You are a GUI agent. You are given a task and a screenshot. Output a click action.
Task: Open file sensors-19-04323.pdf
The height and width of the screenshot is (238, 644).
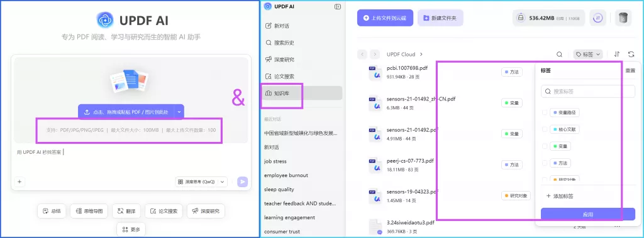coord(413,192)
